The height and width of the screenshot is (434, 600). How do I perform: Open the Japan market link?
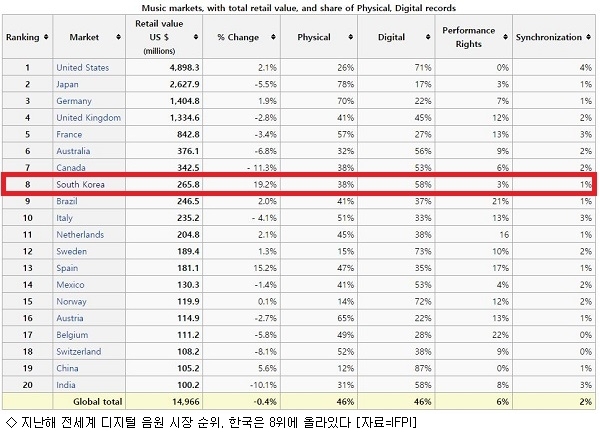point(67,85)
